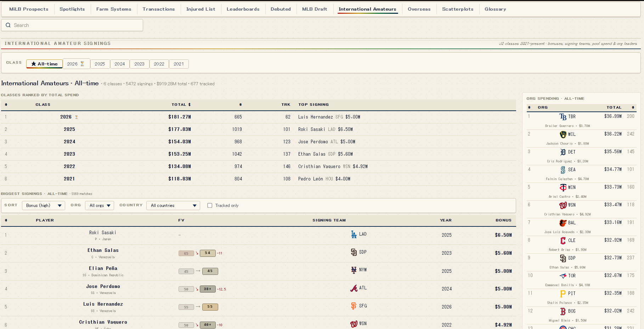
Task: Click the search magnifier icon
Action: (8, 25)
